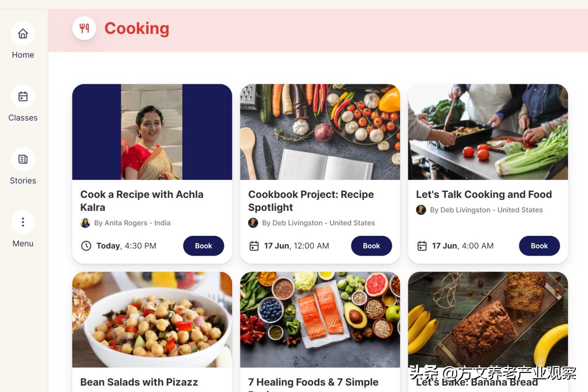Click calendar icon next to 17 Jun 4:00 AM
This screenshot has width=588, height=392.
[x=422, y=246]
